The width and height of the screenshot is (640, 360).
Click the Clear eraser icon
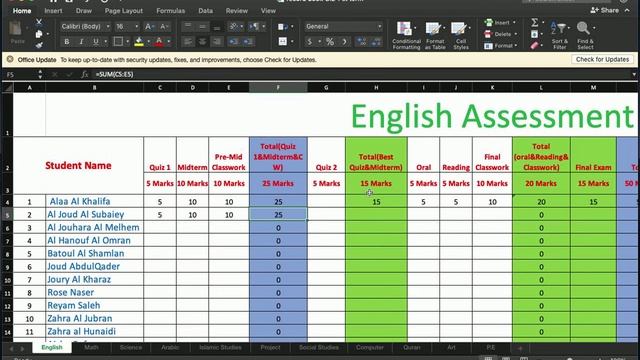point(534,46)
